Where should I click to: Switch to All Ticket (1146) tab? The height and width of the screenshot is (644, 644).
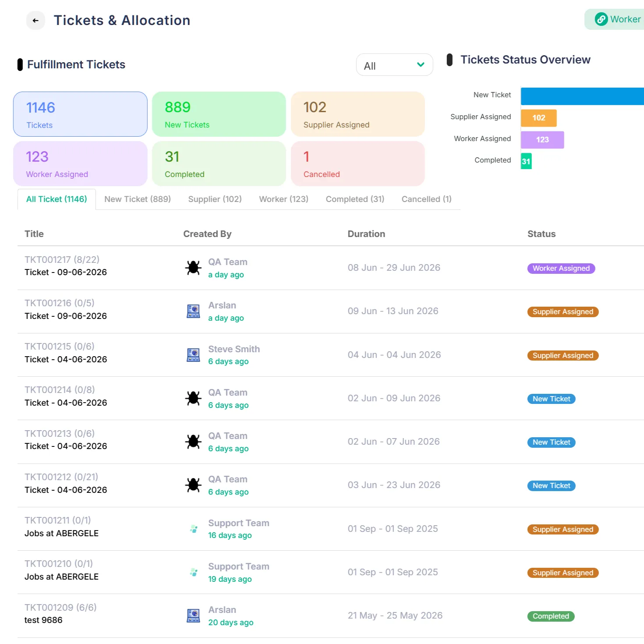click(x=57, y=199)
